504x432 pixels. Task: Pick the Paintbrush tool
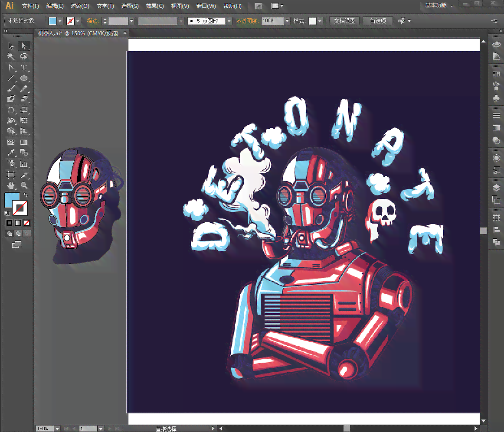pyautogui.click(x=11, y=88)
